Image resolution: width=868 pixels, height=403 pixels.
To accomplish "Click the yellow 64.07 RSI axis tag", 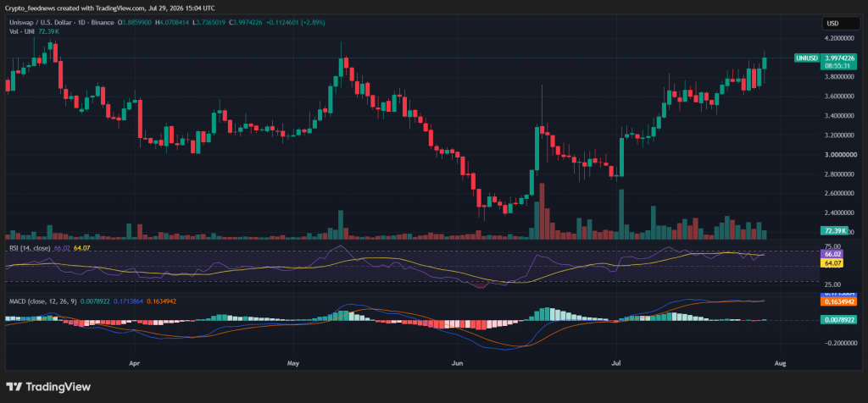I will [833, 263].
